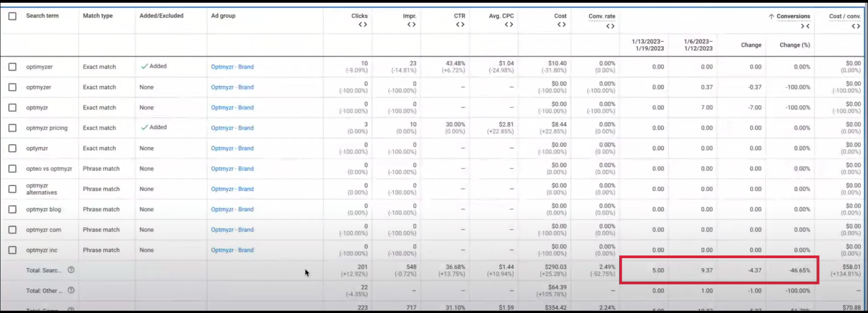Open Optmyzr - Brand link for optmyzr inc
The width and height of the screenshot is (868, 313).
pyautogui.click(x=232, y=250)
